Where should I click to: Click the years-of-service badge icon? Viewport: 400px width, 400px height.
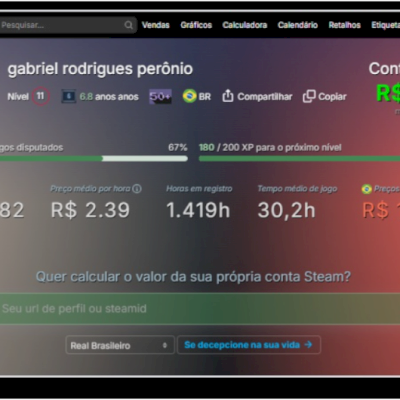tap(69, 97)
